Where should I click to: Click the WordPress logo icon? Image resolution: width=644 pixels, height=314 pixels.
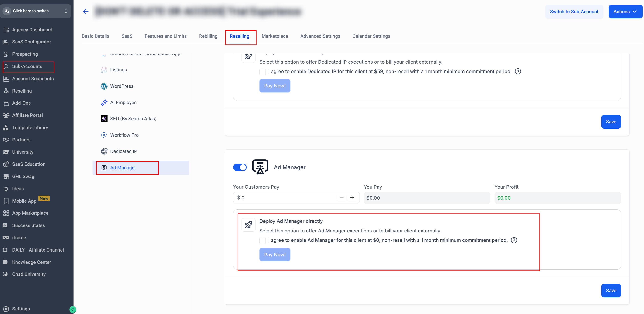coord(104,86)
